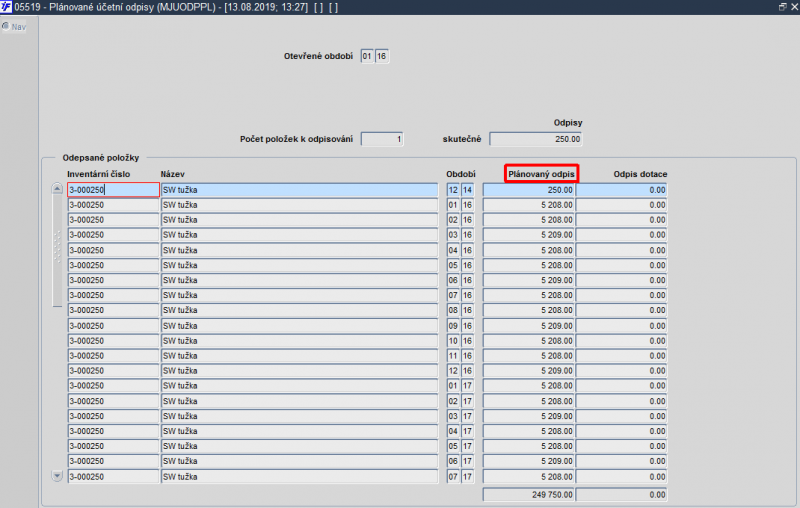Select the highlighted Inventární číslo field 3-000250

click(x=113, y=190)
